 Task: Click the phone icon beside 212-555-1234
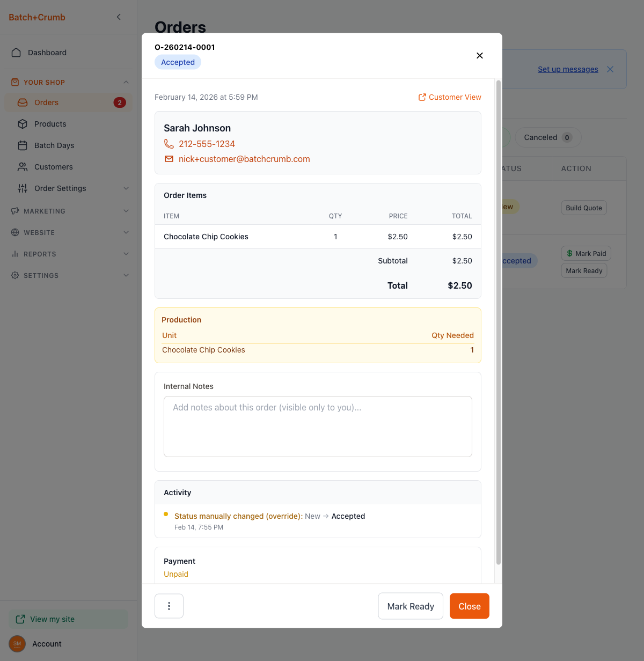pos(169,144)
